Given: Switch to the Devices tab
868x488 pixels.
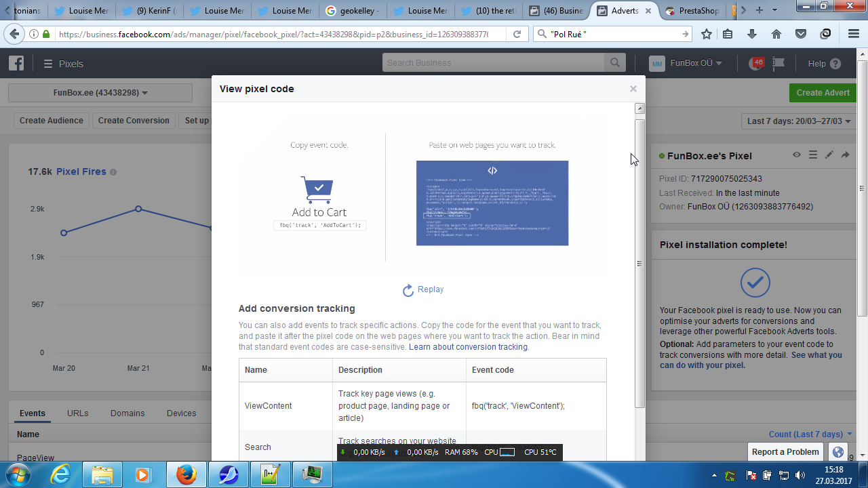Looking at the screenshot, I should click(x=181, y=413).
